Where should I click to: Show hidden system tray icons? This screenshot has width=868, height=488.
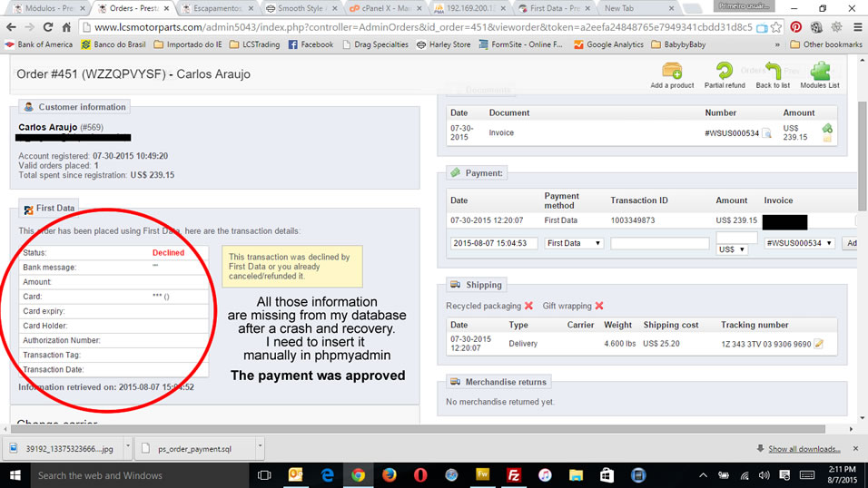coord(703,475)
